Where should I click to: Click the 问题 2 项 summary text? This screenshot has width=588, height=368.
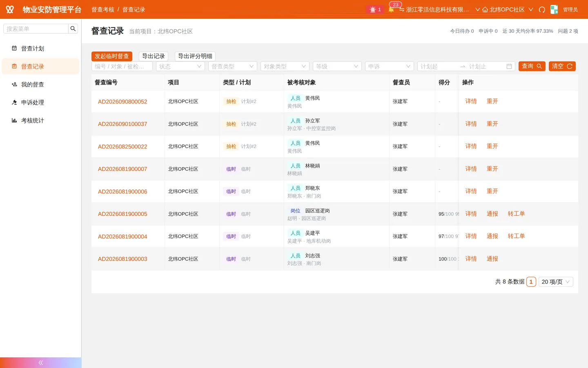[568, 31]
